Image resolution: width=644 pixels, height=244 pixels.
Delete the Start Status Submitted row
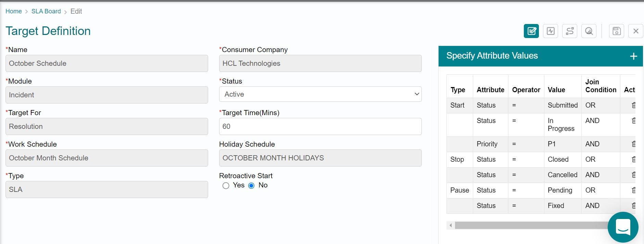633,105
